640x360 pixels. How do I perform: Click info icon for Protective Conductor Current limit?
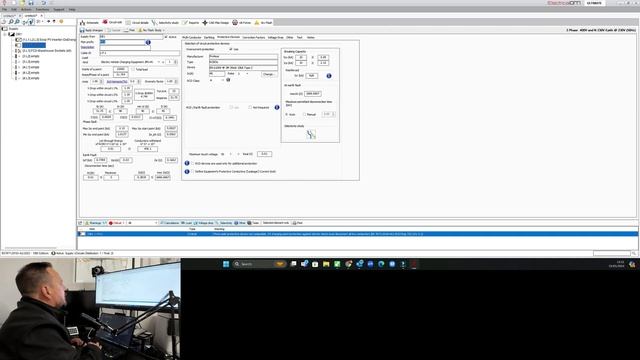point(187,171)
